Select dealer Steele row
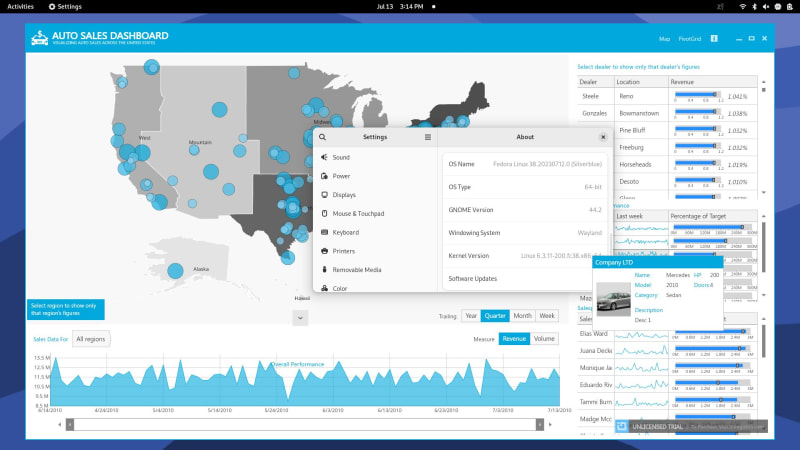 pos(667,96)
